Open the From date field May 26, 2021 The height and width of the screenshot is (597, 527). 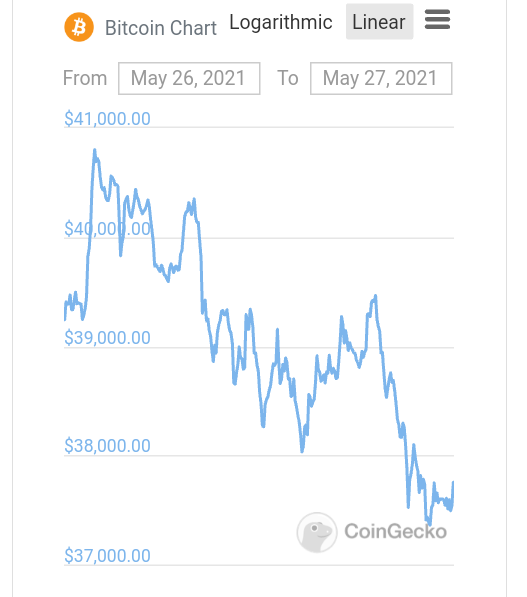click(x=189, y=78)
